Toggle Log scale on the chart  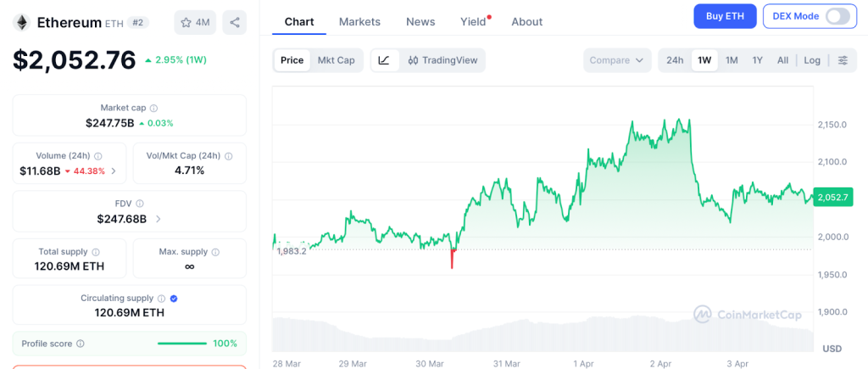tap(812, 60)
